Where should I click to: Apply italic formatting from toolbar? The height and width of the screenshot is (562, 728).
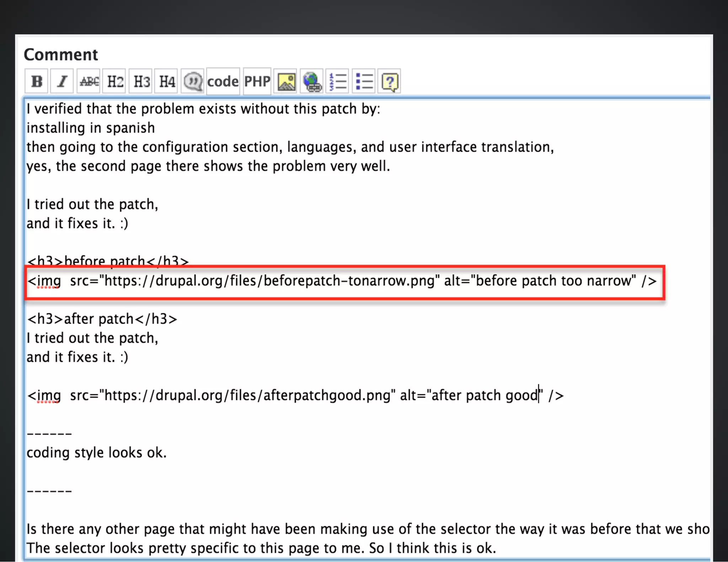pyautogui.click(x=62, y=81)
